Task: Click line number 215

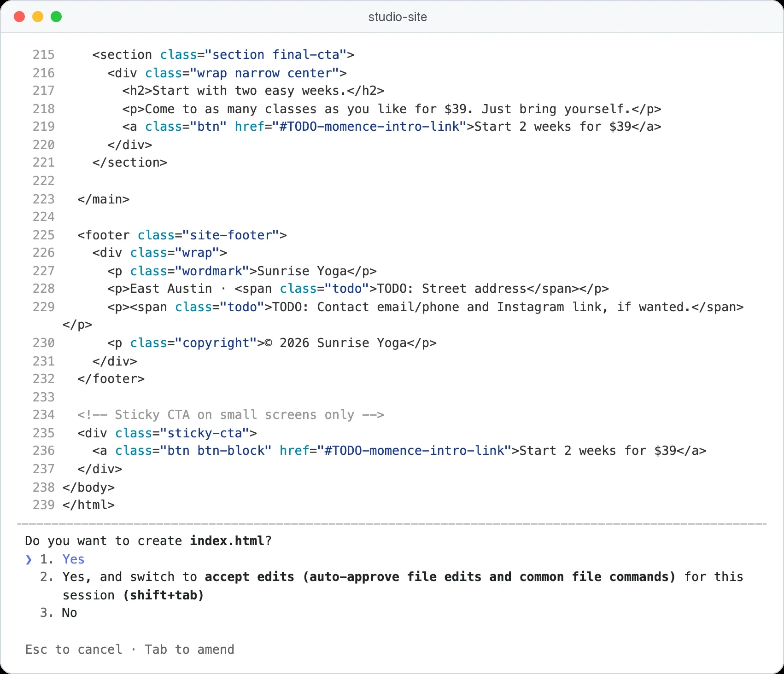Action: click(x=43, y=55)
